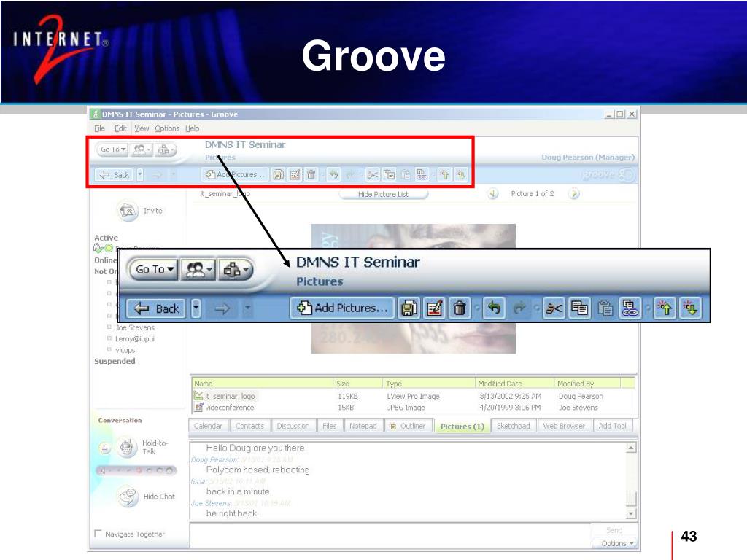Click the move down arrow in the enlarged callout
The image size is (747, 560).
[690, 308]
